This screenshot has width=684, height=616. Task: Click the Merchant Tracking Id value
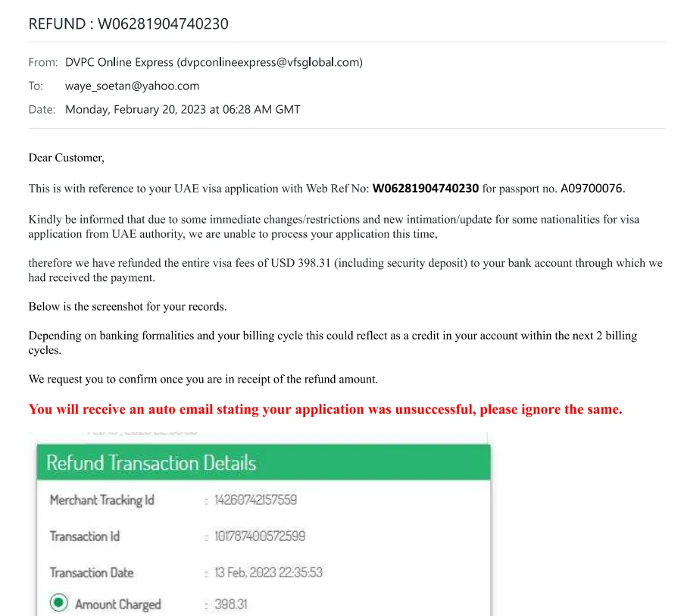(x=255, y=500)
